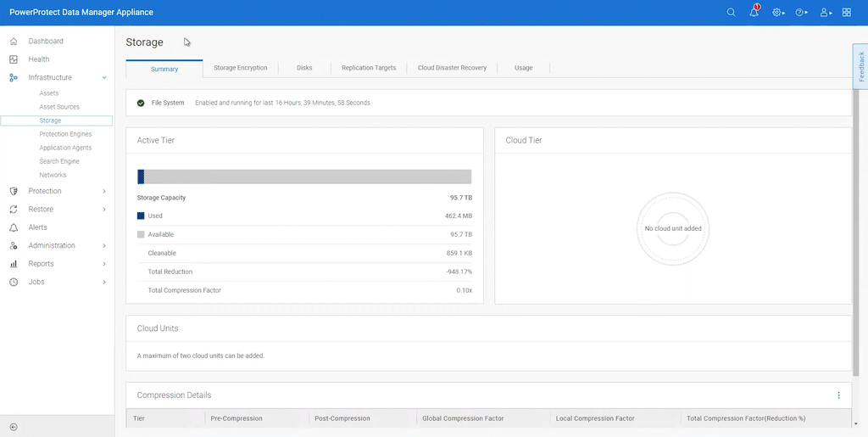Click the Health monitor icon
The height and width of the screenshot is (437, 868).
[x=14, y=59]
